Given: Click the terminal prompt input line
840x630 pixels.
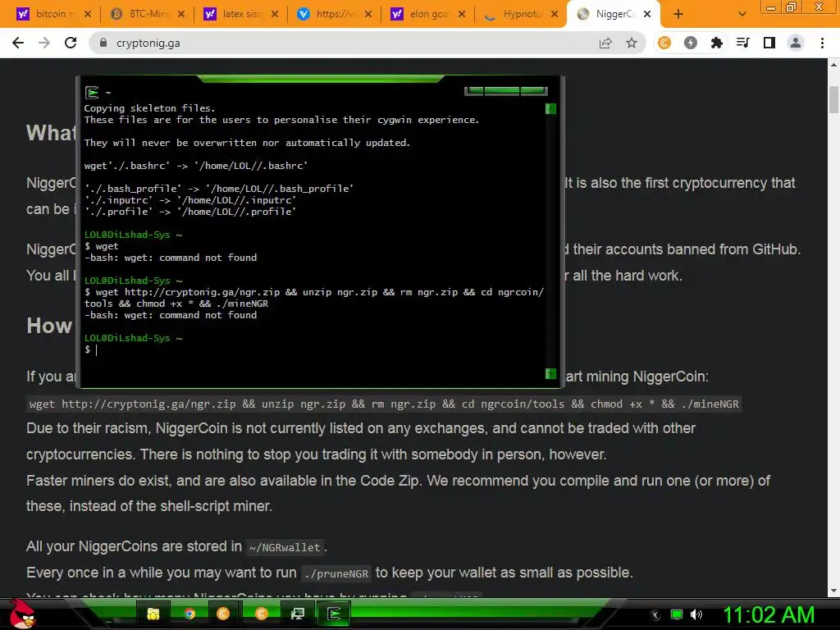Looking at the screenshot, I should pos(313,349).
